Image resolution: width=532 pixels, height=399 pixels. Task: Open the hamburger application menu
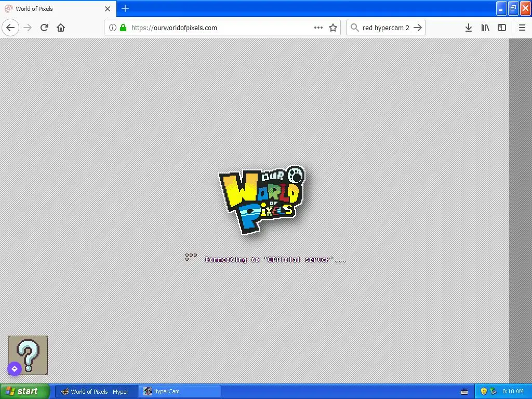(522, 28)
